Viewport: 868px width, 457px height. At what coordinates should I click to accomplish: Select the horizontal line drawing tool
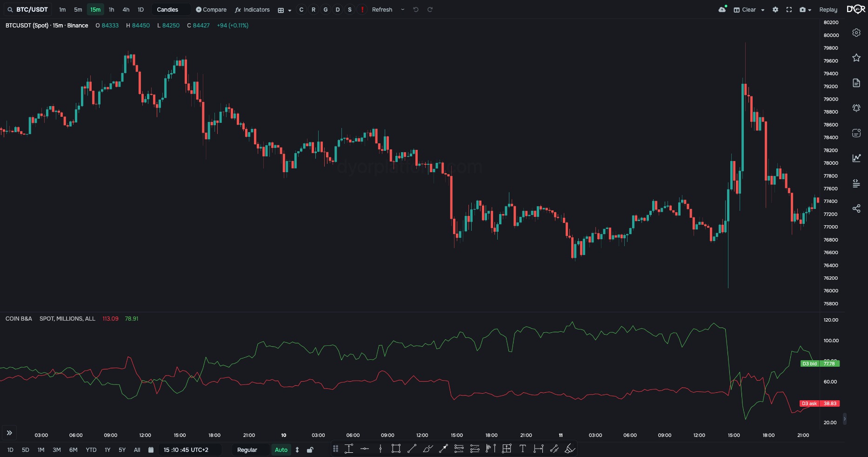(x=365, y=449)
